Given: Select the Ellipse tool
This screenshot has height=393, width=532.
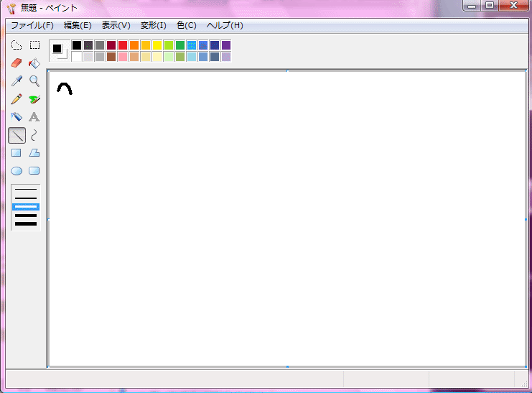Looking at the screenshot, I should point(17,171).
